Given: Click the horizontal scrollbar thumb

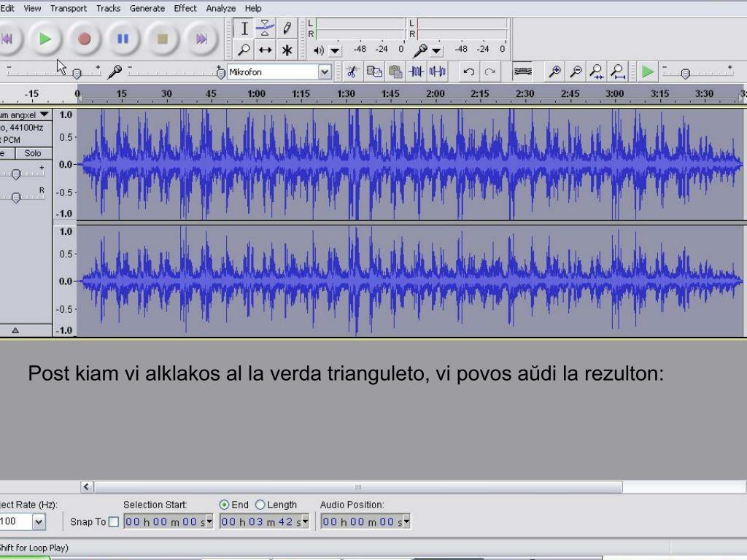Looking at the screenshot, I should click(358, 486).
